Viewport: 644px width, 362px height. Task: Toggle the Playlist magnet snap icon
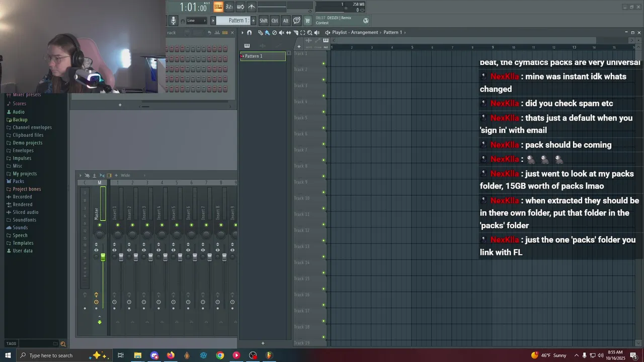[249, 33]
